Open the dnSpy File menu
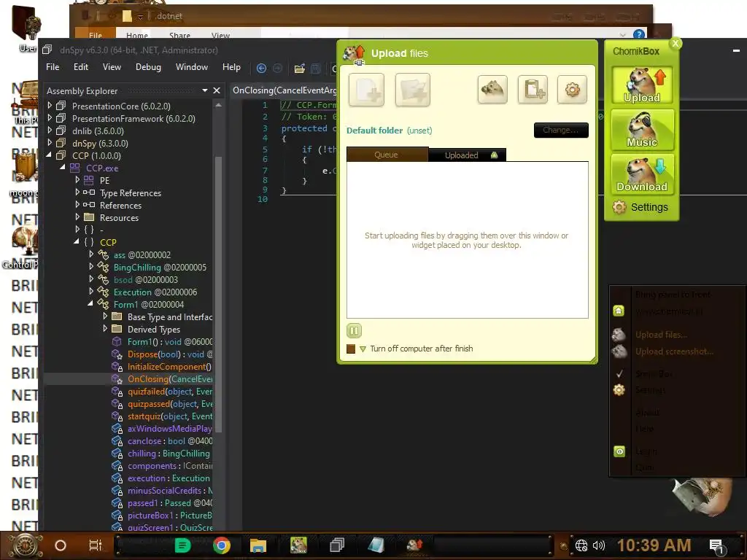The height and width of the screenshot is (560, 747). pos(53,67)
